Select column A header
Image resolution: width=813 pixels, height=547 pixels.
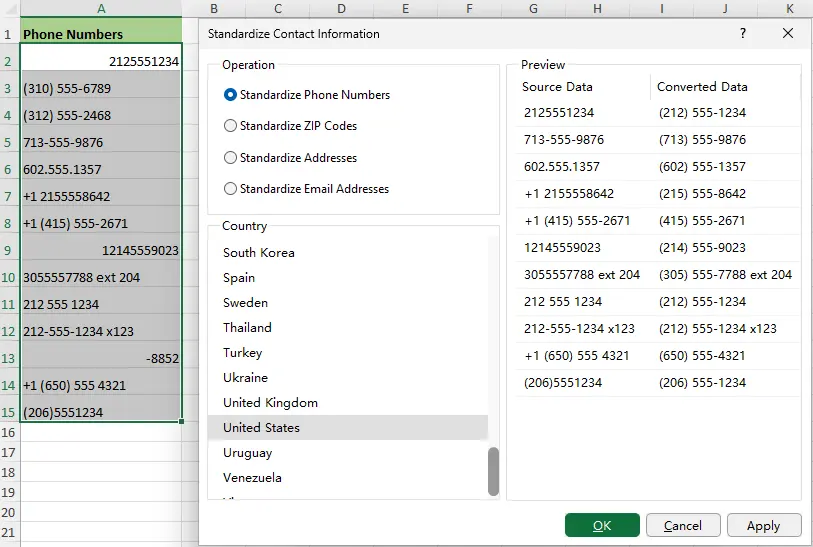[101, 8]
